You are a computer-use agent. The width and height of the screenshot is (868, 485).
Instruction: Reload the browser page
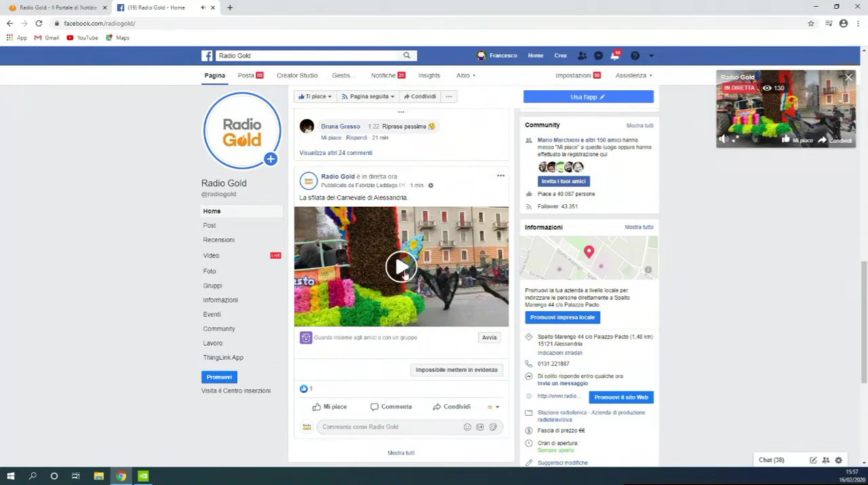[x=39, y=23]
